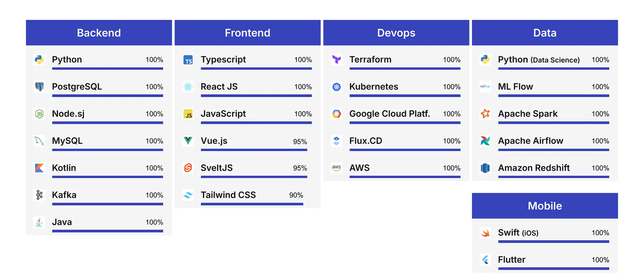
Task: Click the React JS atom icon
Action: (x=188, y=87)
